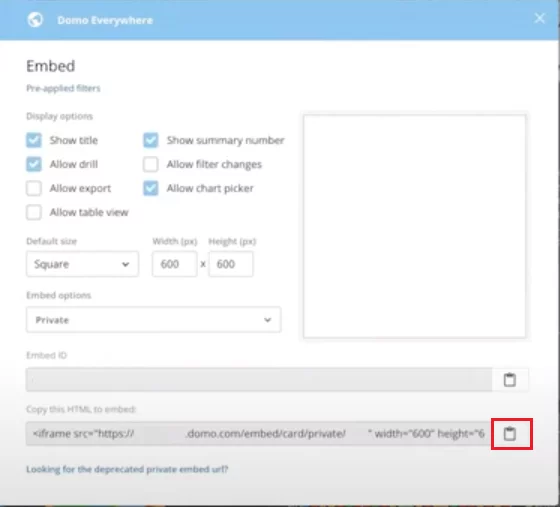Viewport: 560px width, 507px height.
Task: Click the iframe HTML code field
Action: tap(259, 433)
